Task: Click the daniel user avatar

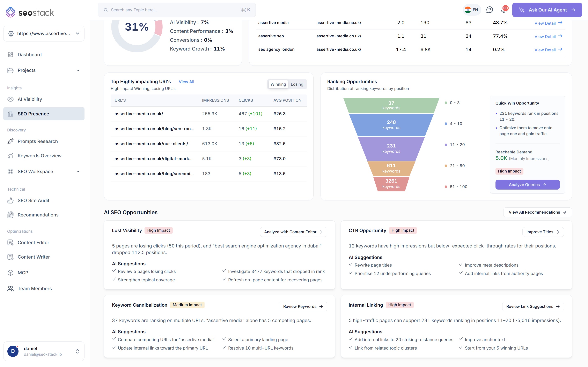Action: click(13, 351)
